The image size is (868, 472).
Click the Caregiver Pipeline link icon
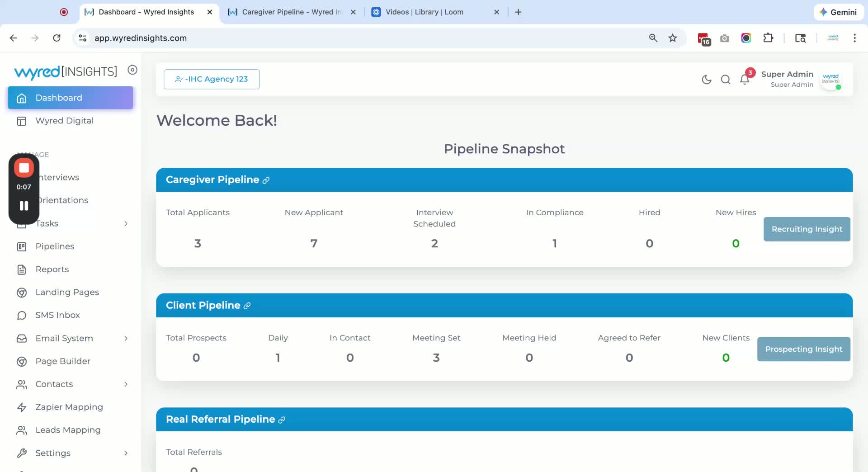[266, 180]
